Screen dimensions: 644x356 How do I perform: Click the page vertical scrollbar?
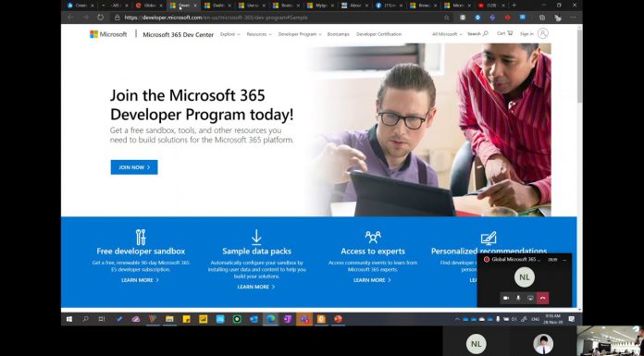click(579, 66)
